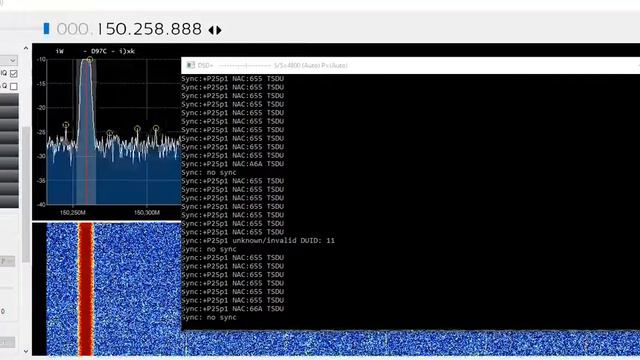Click the left panel vertical scrollbar thumb
Screen dimensions: 640x360
[26, 194]
